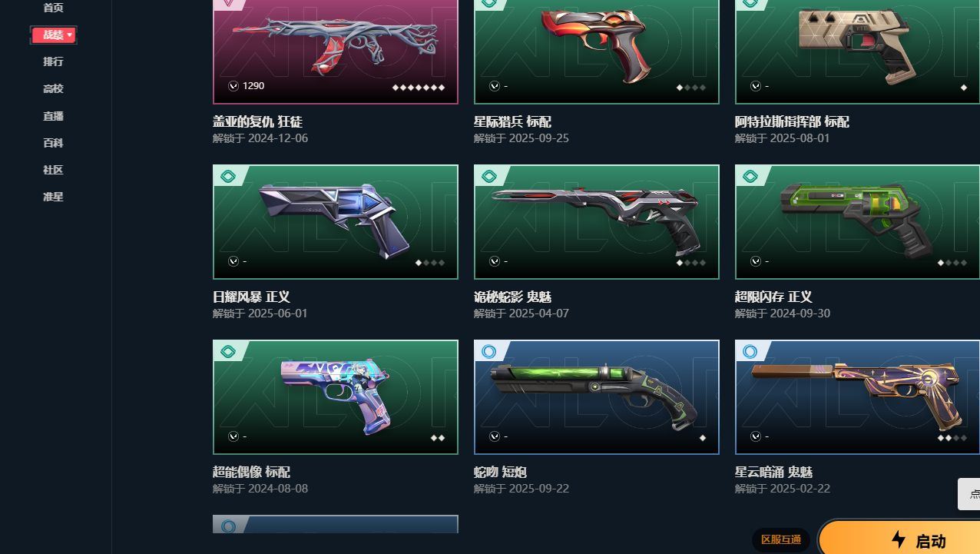Click the VP currency icon on 超能偶像 标配 card

(233, 436)
